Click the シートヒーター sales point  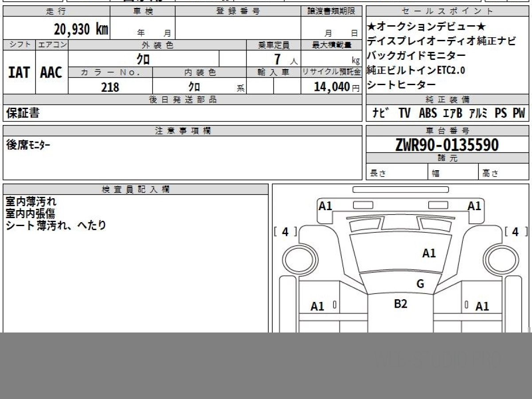pyautogui.click(x=402, y=85)
